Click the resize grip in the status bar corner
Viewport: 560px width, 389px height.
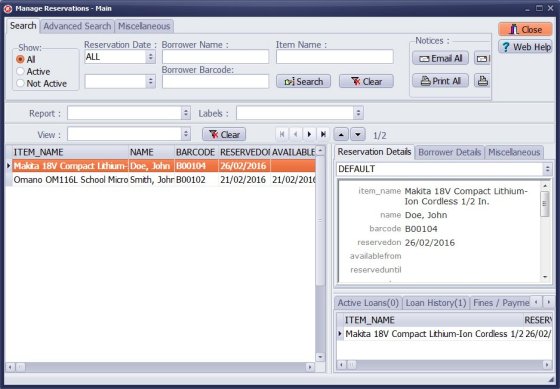click(x=550, y=379)
